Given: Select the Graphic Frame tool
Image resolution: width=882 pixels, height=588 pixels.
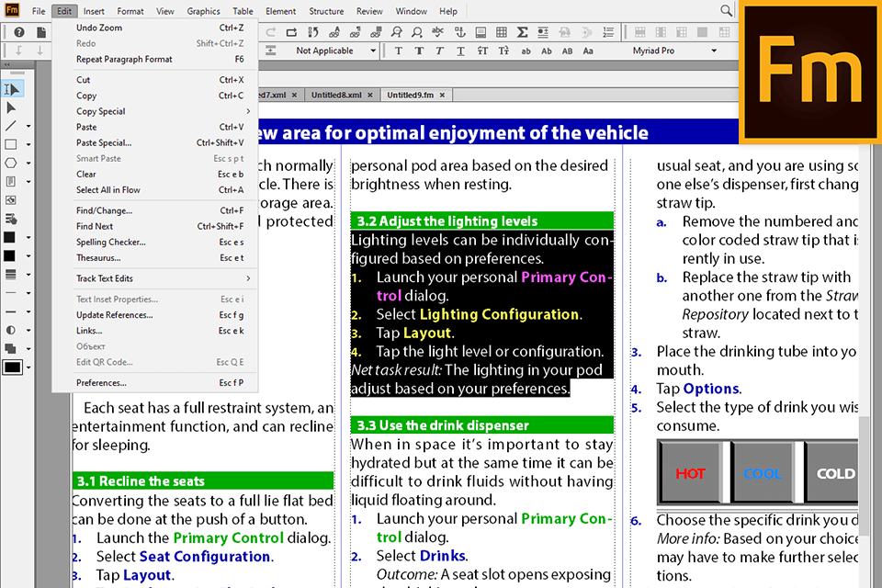Looking at the screenshot, I should tap(11, 200).
